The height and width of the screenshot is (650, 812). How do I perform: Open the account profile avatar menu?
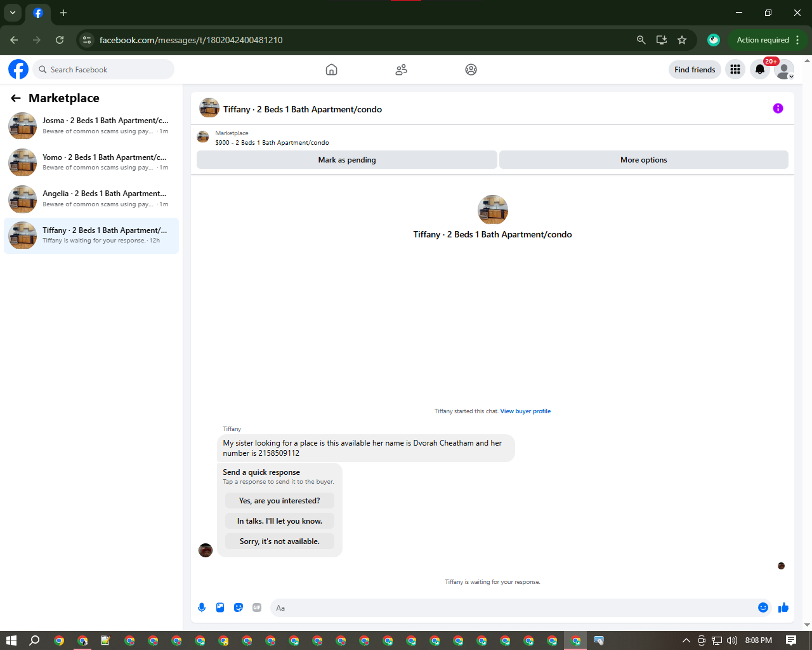coord(784,70)
